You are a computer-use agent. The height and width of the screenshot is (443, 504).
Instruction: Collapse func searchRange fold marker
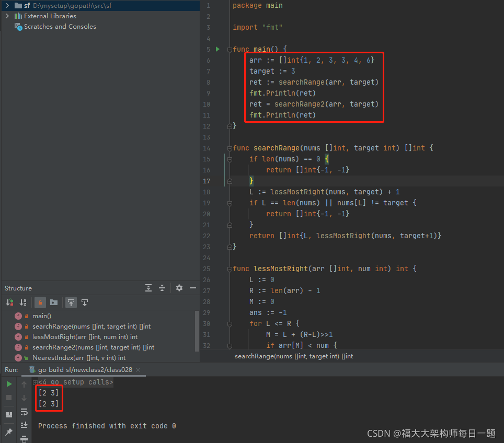[230, 148]
